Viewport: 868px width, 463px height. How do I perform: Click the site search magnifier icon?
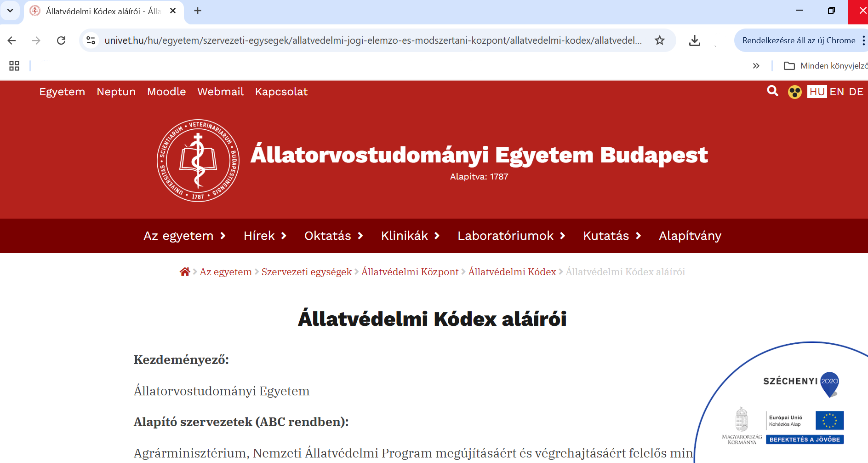coord(773,91)
